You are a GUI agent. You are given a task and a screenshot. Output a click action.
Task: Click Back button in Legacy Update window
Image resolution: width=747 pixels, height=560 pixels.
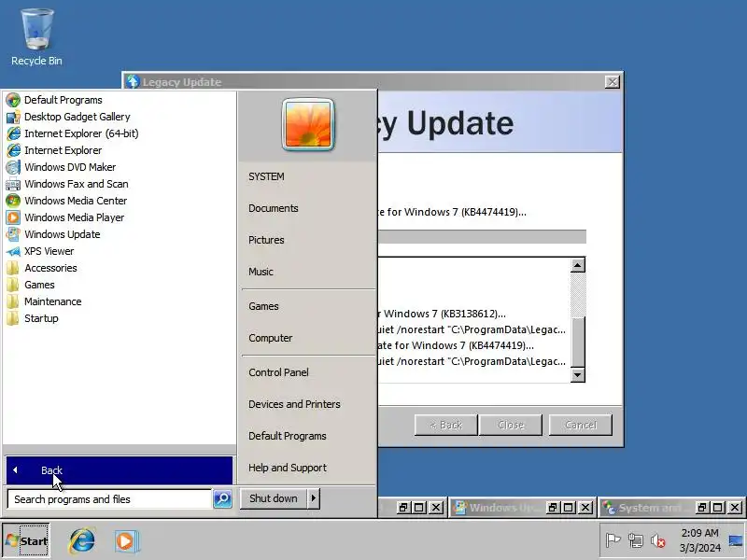coord(446,425)
